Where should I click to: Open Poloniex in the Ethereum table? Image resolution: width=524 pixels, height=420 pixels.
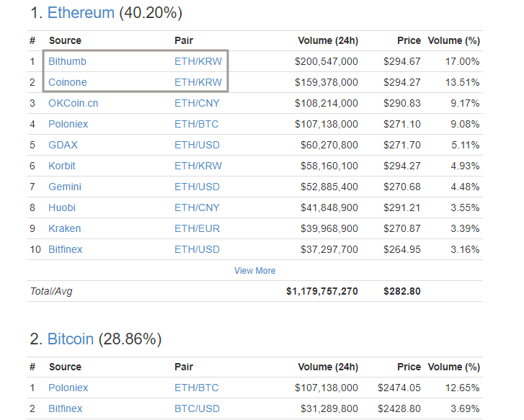[68, 124]
